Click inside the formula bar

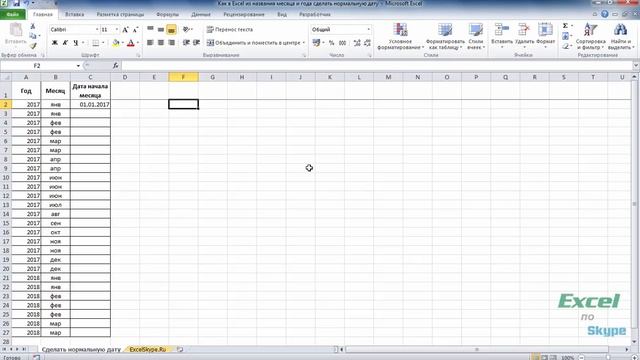click(x=378, y=65)
